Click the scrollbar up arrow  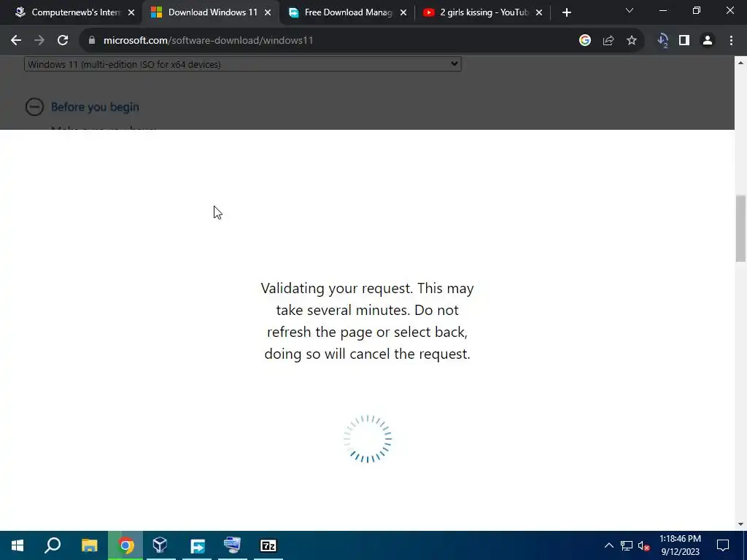point(740,63)
